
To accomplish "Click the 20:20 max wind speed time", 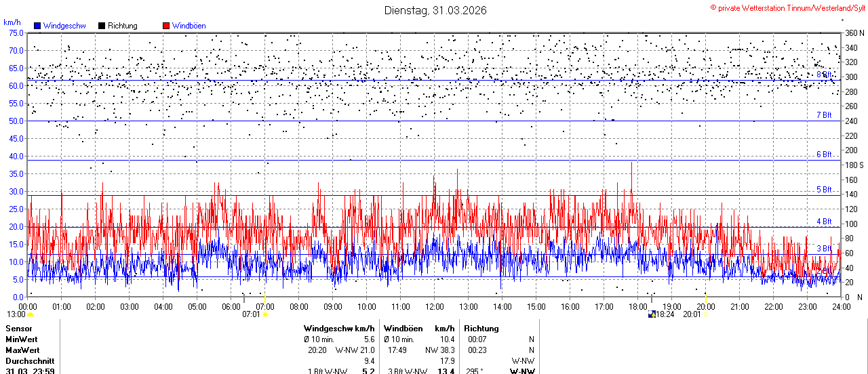I will click(x=317, y=350).
